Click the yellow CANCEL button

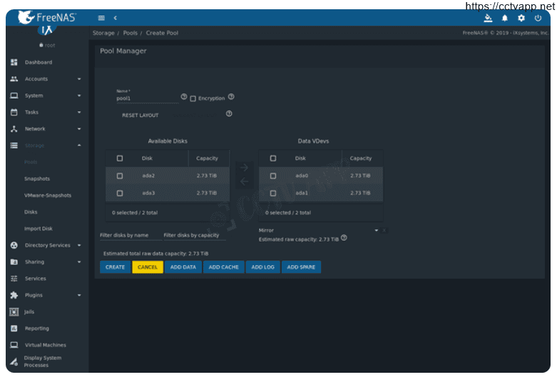click(148, 267)
